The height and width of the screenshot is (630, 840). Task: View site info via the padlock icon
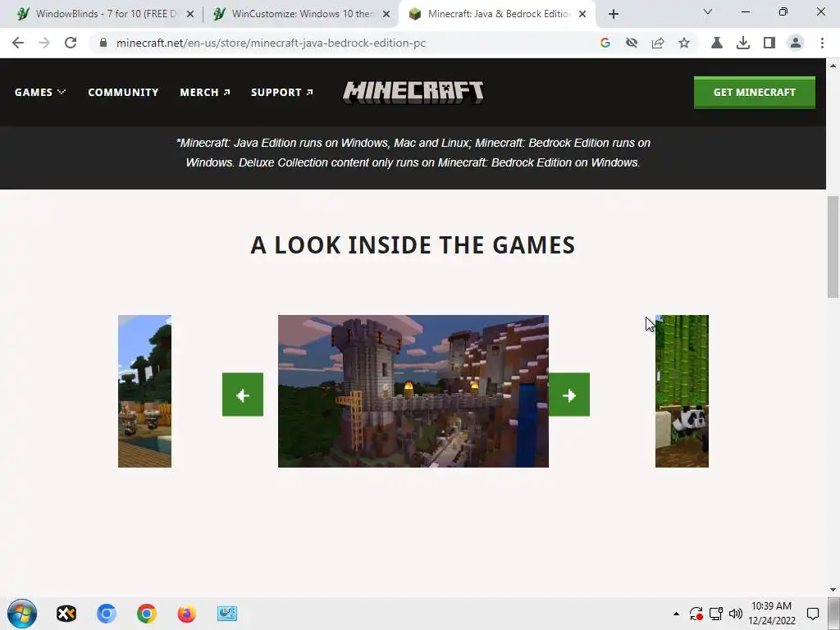(103, 43)
